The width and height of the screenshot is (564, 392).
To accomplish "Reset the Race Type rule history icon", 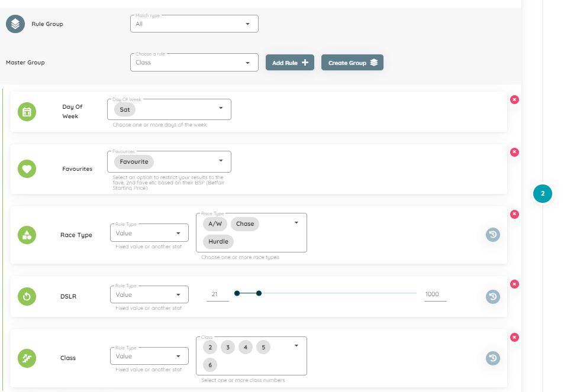I will (x=493, y=235).
